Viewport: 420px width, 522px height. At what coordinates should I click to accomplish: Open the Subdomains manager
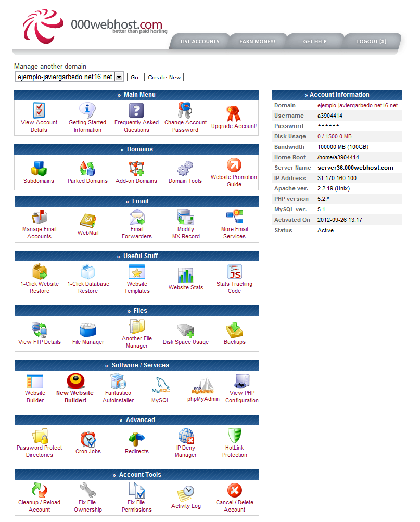pyautogui.click(x=39, y=169)
